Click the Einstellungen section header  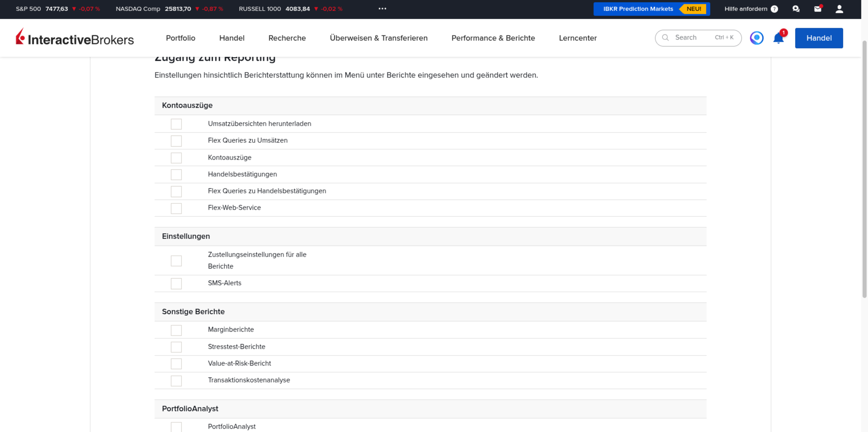click(430, 236)
